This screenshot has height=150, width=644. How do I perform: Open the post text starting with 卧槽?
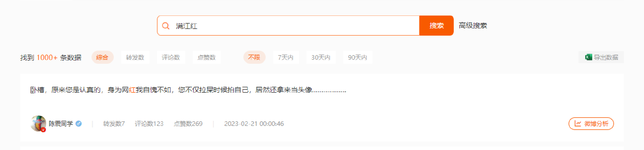[188, 90]
